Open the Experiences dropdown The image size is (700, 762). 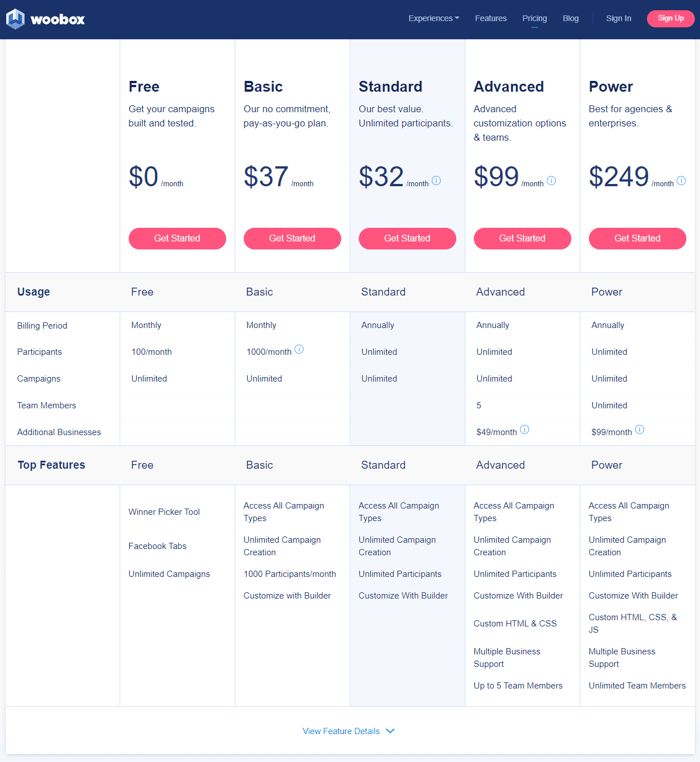coord(433,18)
